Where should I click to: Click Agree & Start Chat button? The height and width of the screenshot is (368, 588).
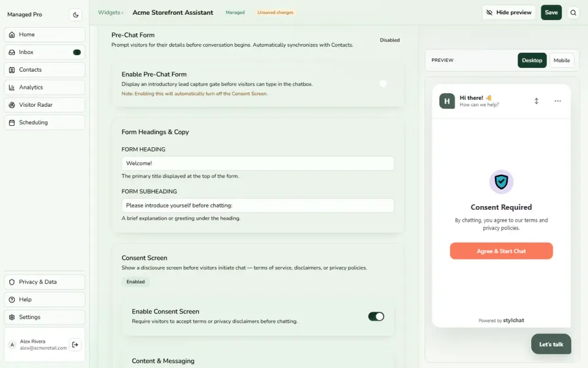point(501,251)
